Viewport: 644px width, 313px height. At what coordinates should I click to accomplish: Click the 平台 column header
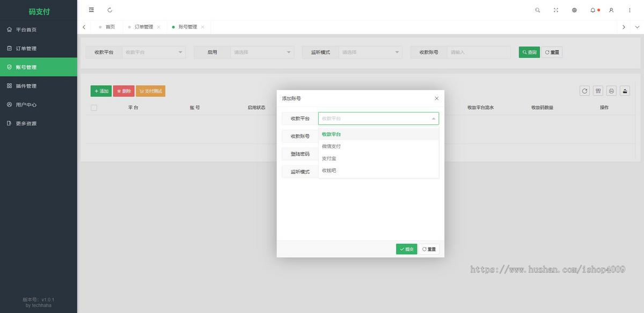(133, 108)
